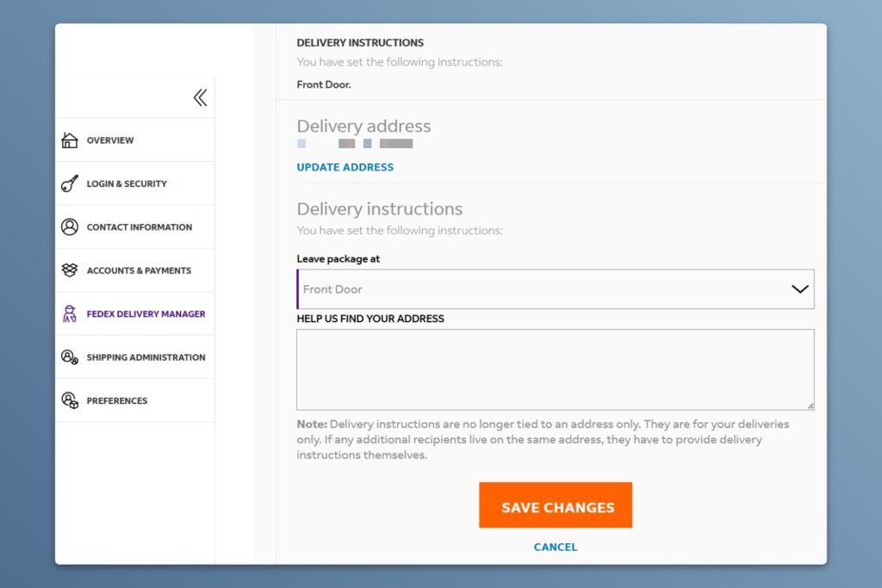Click the Update Address link

[345, 167]
